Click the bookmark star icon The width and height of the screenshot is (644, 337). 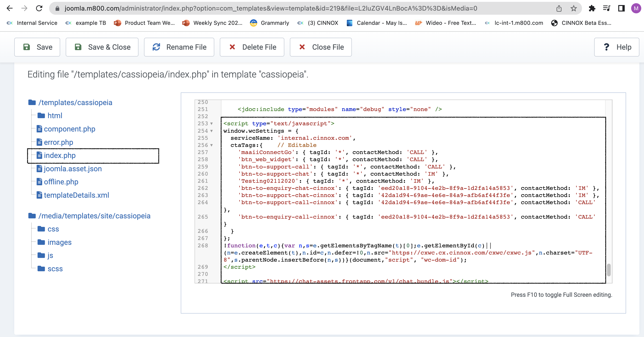573,8
